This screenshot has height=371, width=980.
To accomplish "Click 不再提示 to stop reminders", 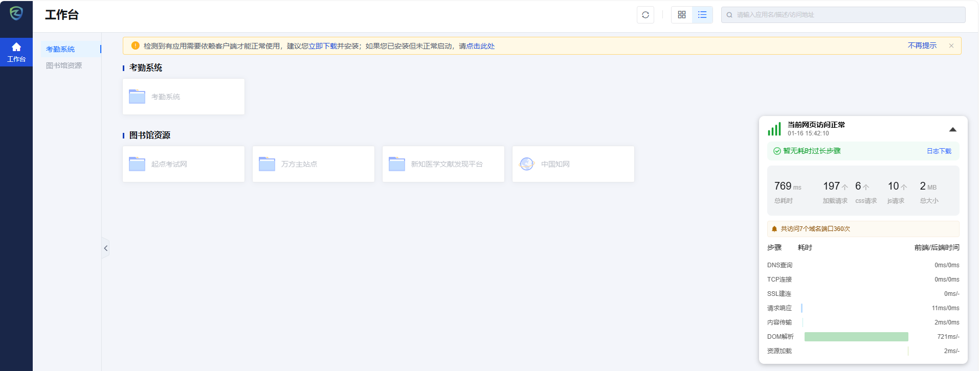I will 922,45.
